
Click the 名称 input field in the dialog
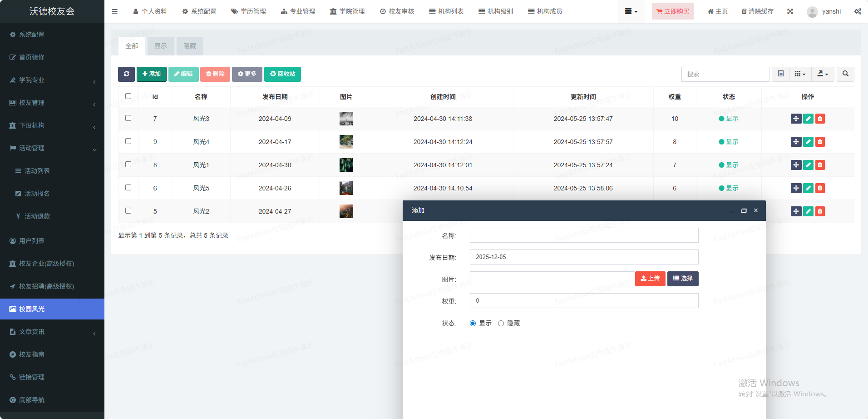(584, 235)
